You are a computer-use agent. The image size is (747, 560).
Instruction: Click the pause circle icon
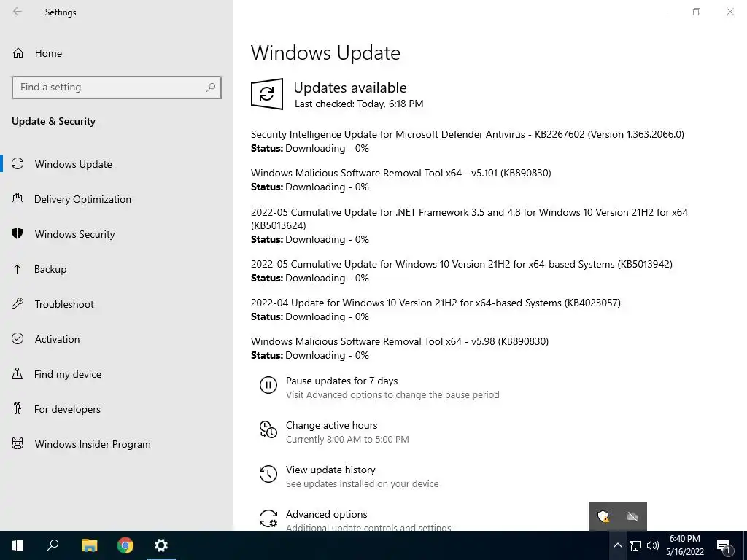tap(268, 385)
